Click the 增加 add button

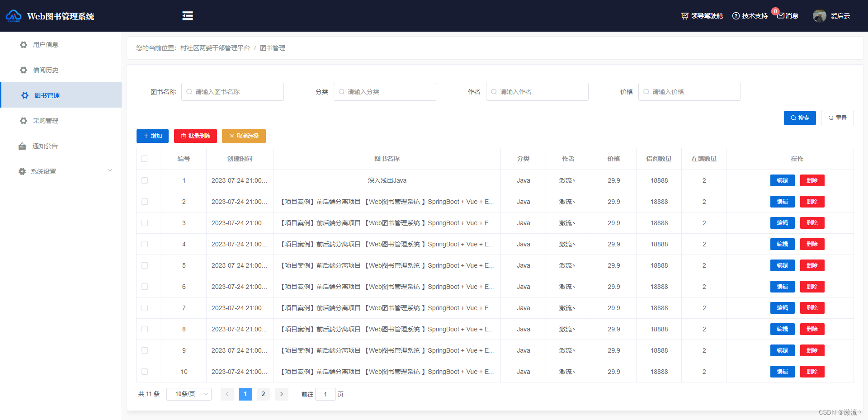[152, 136]
